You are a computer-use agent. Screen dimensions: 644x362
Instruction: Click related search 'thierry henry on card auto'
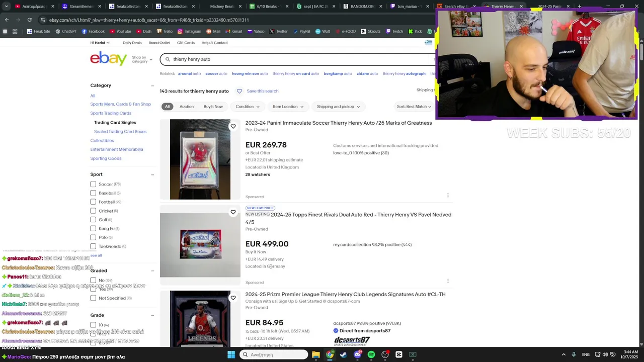296,73
